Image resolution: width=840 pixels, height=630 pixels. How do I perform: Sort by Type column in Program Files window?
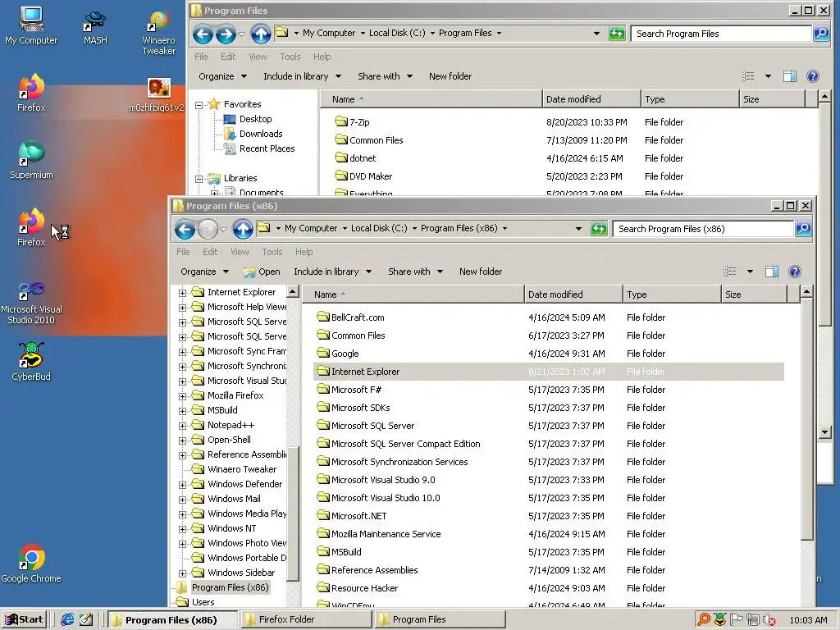coord(689,99)
